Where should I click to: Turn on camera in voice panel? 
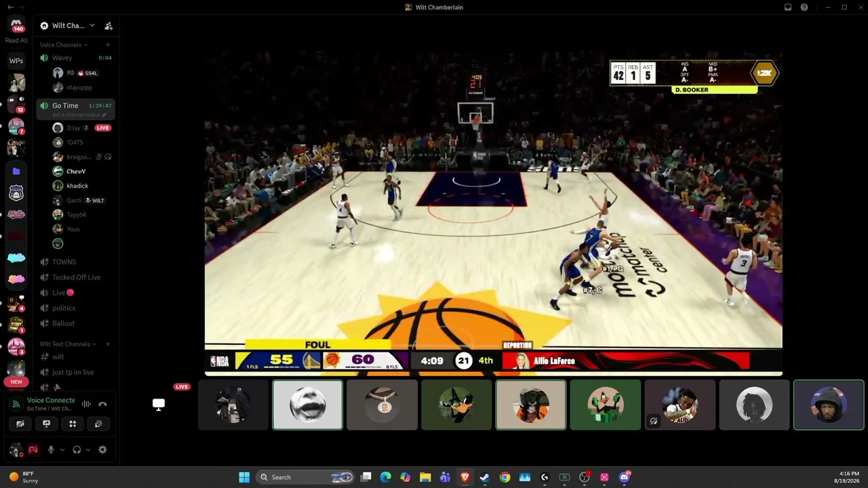coord(20,424)
